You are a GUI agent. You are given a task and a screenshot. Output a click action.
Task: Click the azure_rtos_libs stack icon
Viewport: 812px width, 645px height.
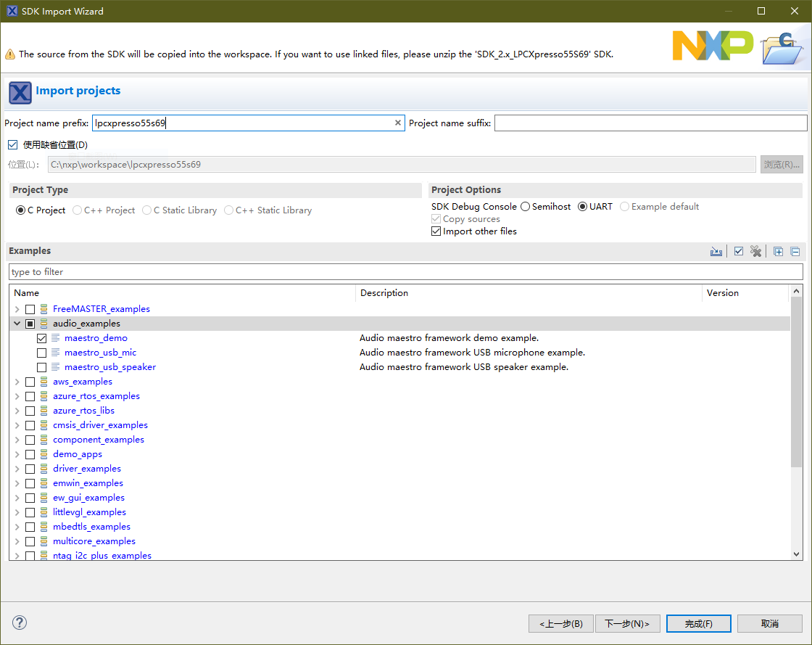(44, 411)
